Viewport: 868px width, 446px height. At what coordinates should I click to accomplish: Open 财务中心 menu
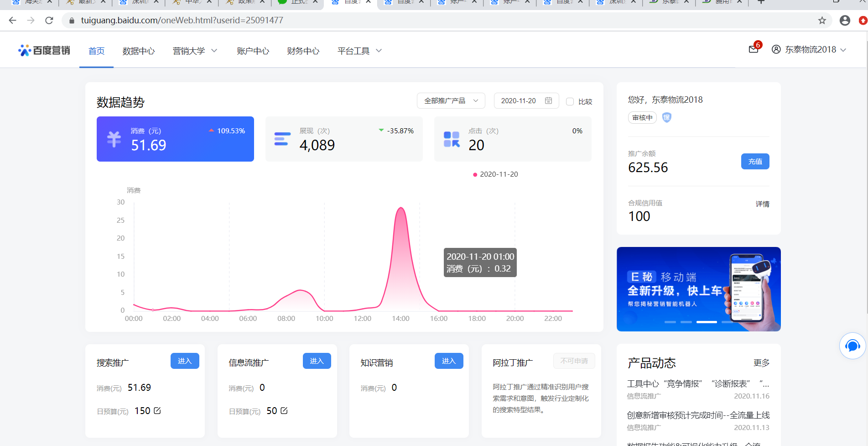[303, 51]
